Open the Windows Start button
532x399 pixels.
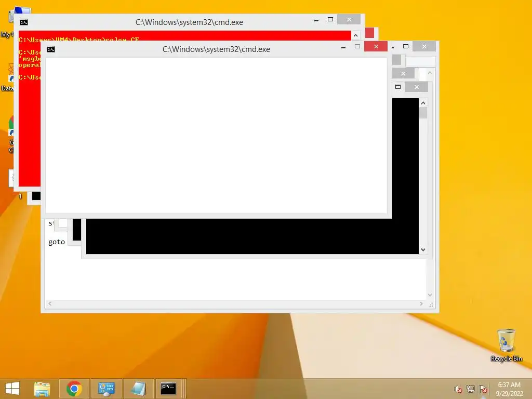click(12, 389)
